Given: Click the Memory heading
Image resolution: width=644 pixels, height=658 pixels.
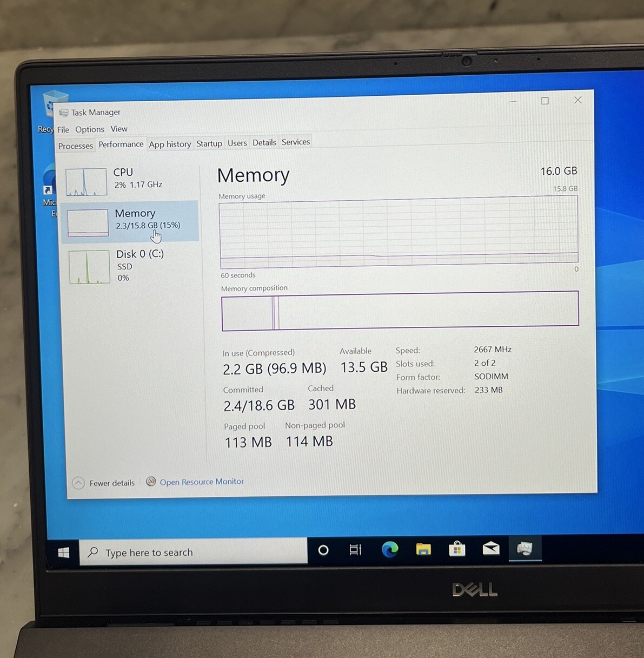Looking at the screenshot, I should (253, 175).
